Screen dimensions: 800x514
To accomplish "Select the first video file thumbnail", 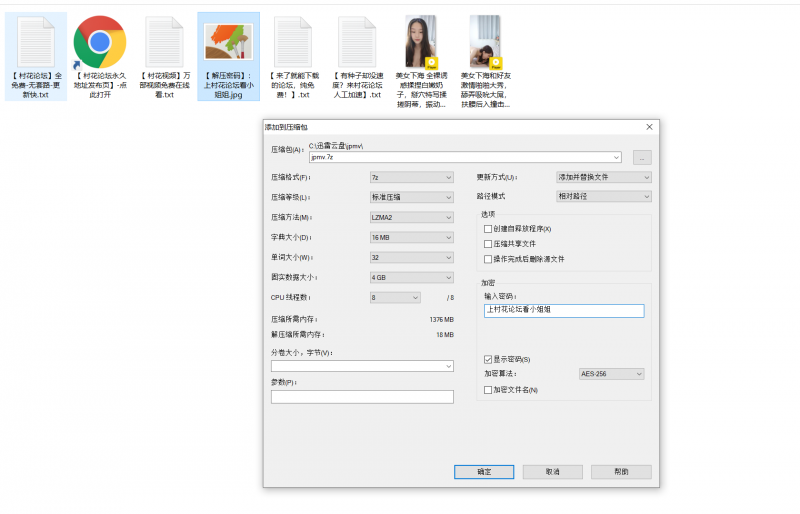I will coord(420,42).
